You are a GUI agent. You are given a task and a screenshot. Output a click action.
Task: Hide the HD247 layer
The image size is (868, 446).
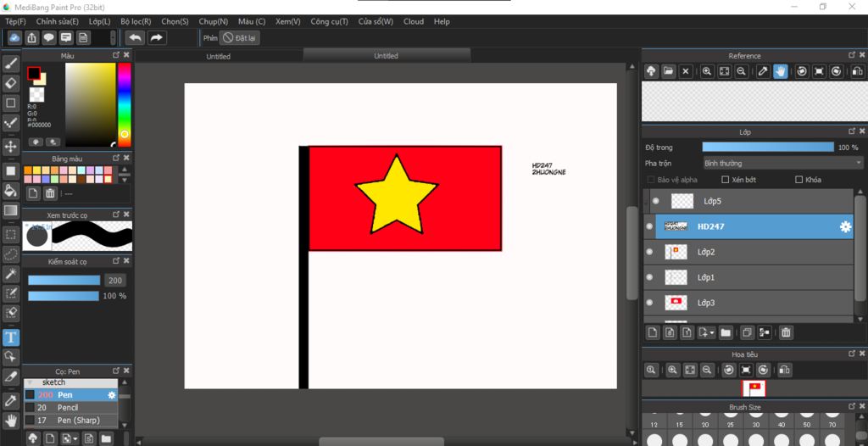pyautogui.click(x=650, y=226)
